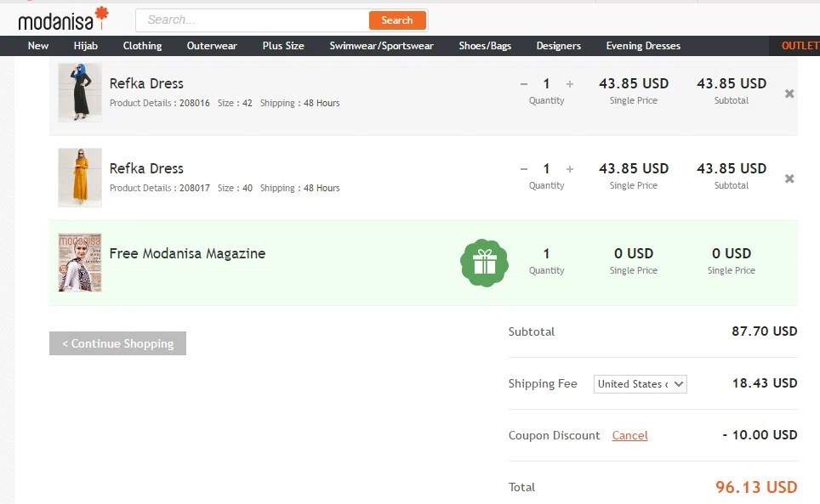Open the Swimwear/Sportswear menu
The height and width of the screenshot is (504, 820).
pos(381,46)
